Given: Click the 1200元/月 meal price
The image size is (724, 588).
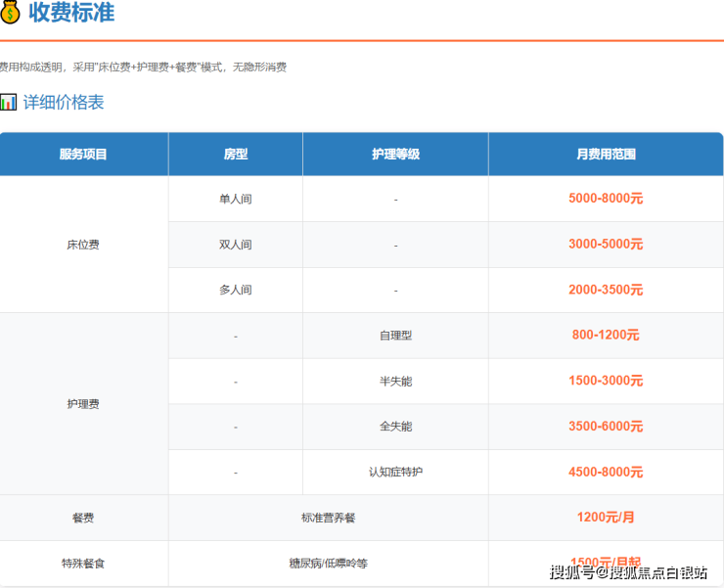Looking at the screenshot, I should pyautogui.click(x=606, y=518).
